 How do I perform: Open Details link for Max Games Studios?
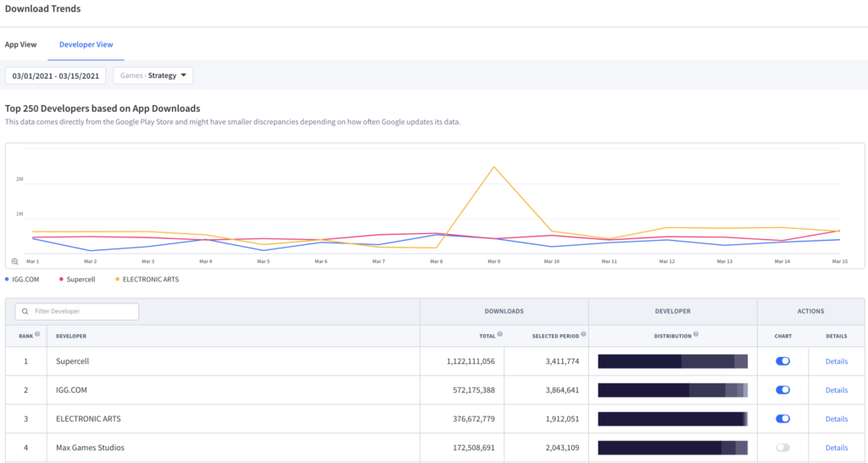pos(837,448)
